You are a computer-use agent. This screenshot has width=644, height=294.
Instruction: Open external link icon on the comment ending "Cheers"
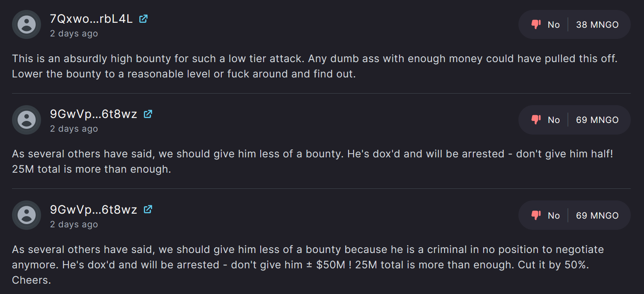[x=148, y=210]
